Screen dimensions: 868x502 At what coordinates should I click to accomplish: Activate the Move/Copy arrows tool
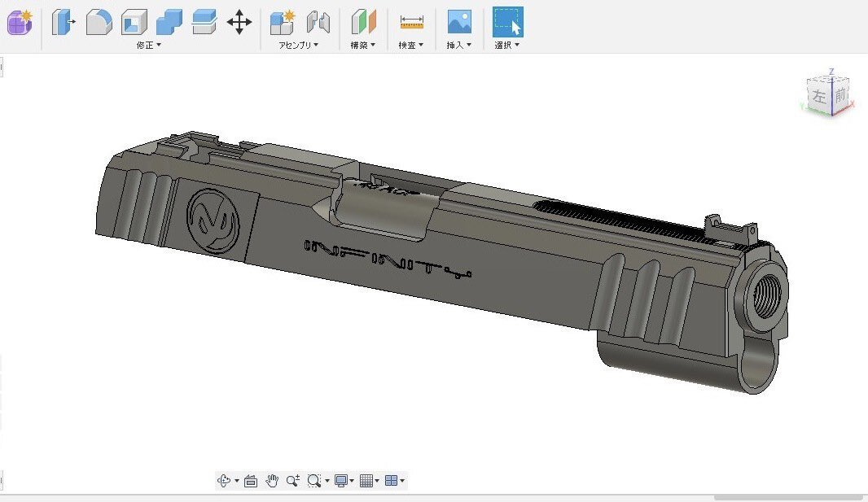point(239,22)
